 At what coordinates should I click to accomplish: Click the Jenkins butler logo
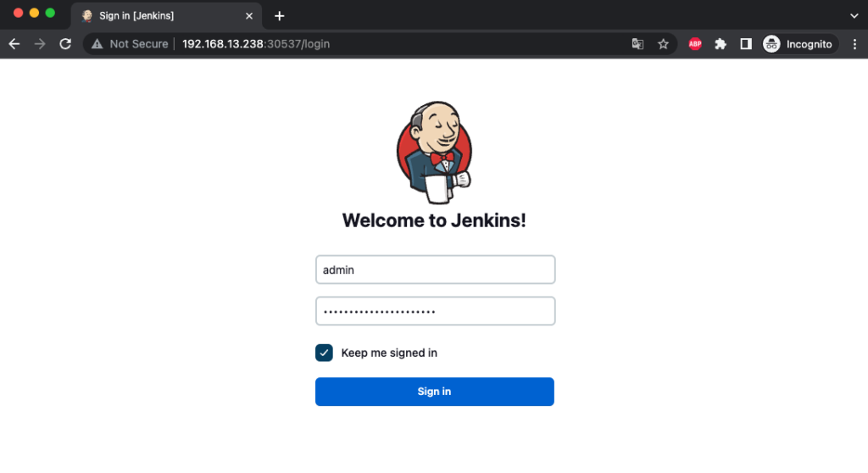click(x=434, y=153)
